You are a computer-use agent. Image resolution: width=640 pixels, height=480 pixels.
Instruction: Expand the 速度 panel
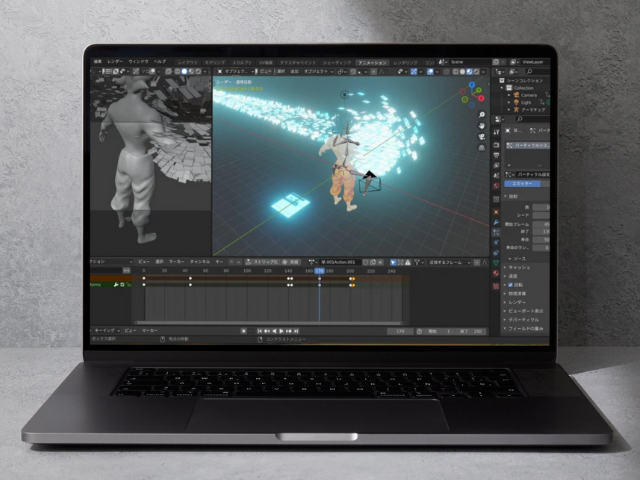point(510,276)
